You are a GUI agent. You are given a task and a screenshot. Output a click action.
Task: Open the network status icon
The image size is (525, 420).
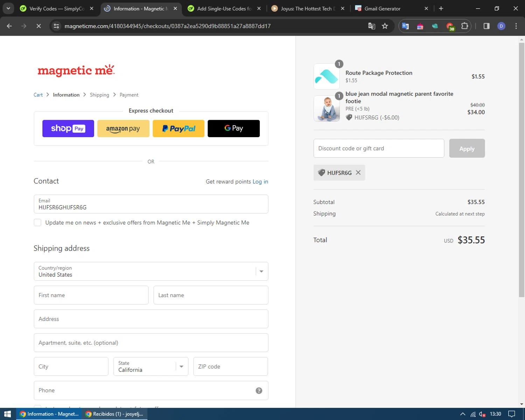coord(473,414)
